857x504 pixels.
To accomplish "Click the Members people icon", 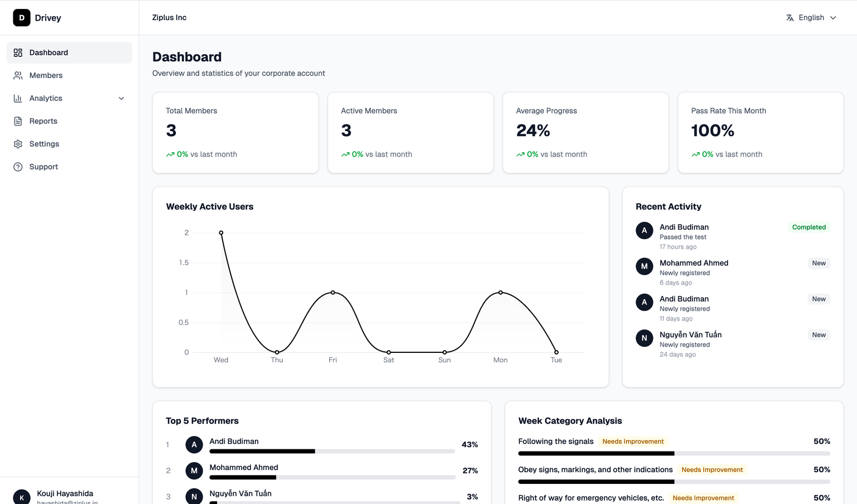I will click(x=18, y=75).
